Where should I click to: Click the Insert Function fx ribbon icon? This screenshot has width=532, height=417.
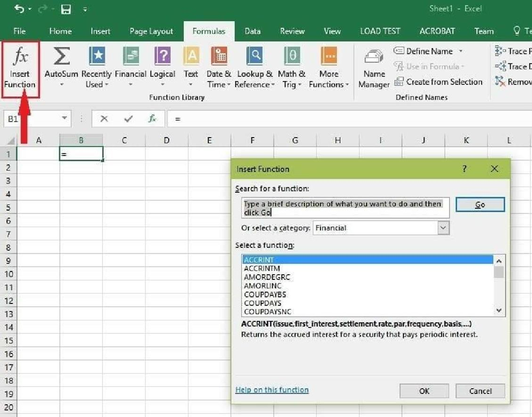(x=20, y=57)
